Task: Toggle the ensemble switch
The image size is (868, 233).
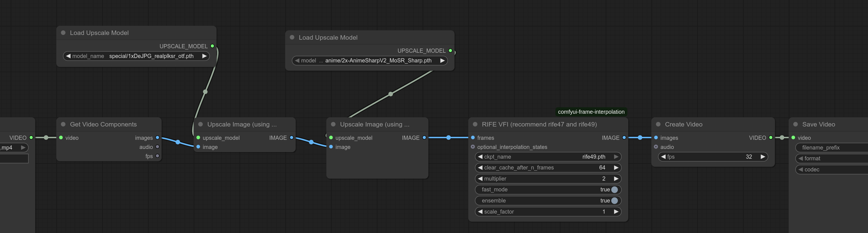Action: pyautogui.click(x=614, y=201)
